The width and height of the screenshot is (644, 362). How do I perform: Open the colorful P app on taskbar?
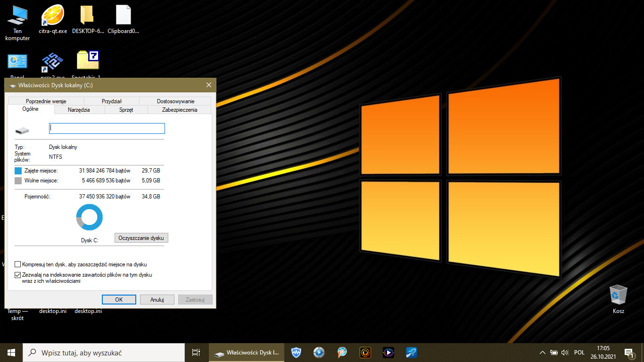click(342, 353)
